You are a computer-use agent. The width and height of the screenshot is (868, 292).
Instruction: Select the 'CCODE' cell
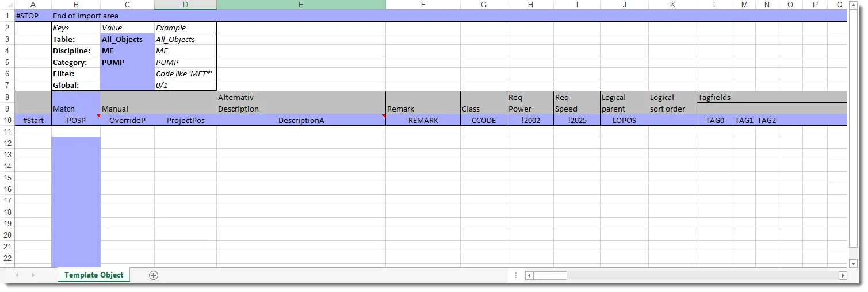coord(484,120)
